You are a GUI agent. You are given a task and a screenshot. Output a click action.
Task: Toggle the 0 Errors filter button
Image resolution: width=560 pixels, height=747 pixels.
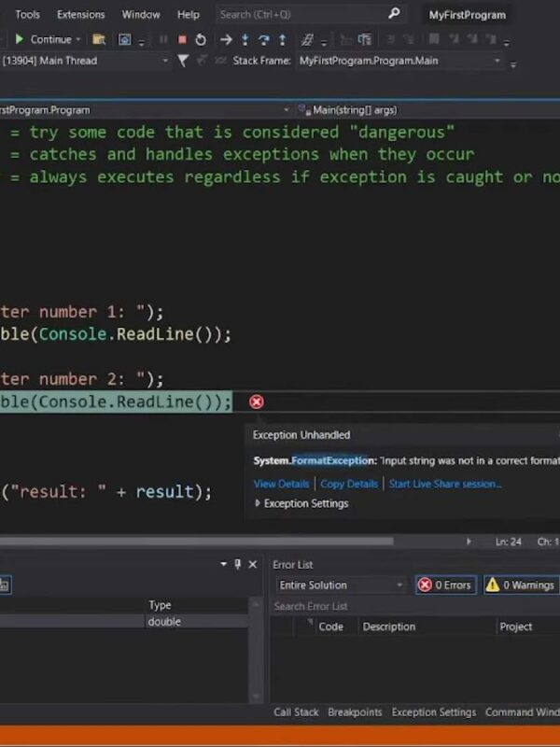[446, 585]
